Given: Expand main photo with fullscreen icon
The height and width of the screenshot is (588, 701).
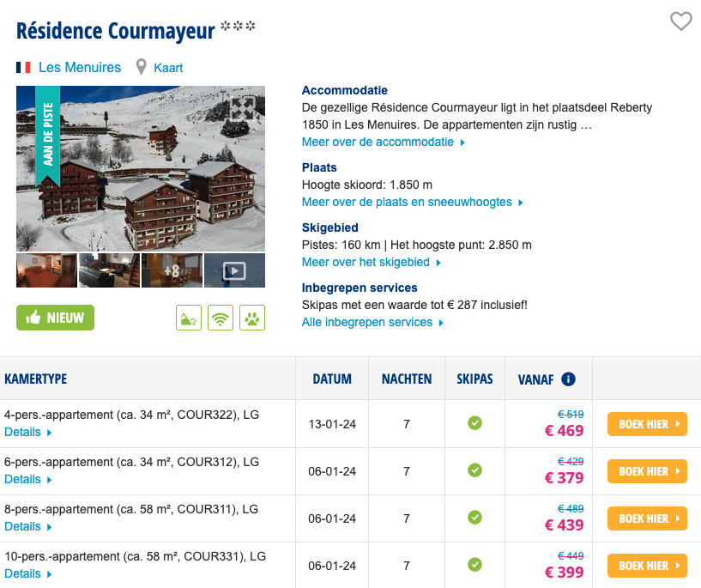Looking at the screenshot, I should (243, 108).
